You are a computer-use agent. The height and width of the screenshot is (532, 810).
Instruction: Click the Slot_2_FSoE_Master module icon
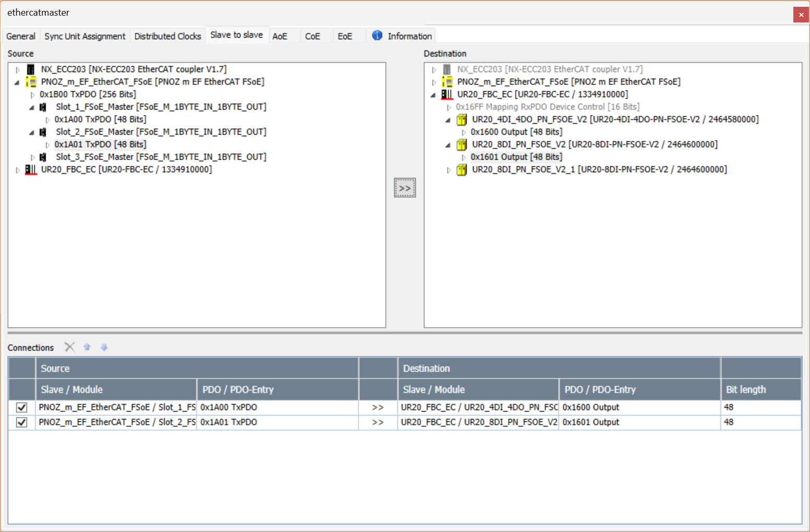(43, 132)
